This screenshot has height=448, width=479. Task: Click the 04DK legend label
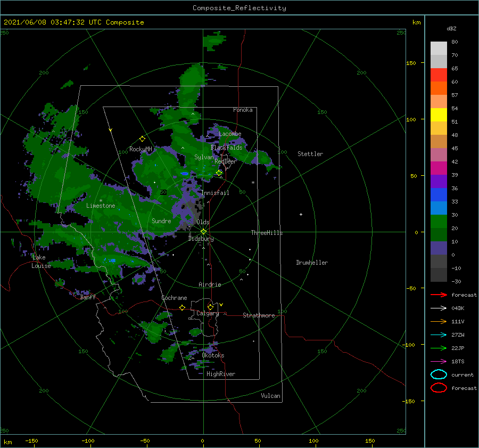click(x=458, y=308)
